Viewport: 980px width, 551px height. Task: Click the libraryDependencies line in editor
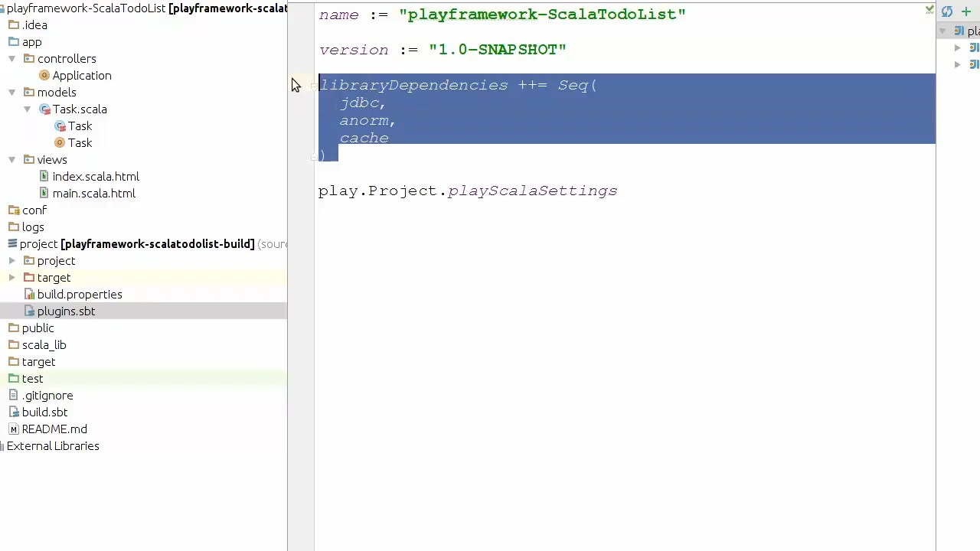click(x=458, y=85)
